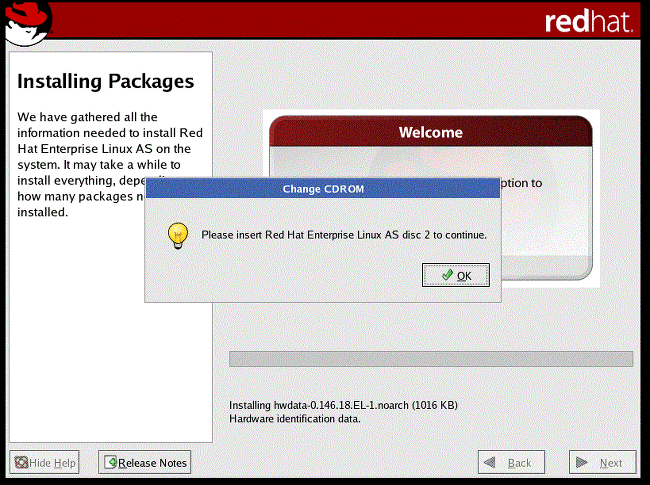Click the Change CDROM title bar
This screenshot has height=485, width=650.
pos(323,189)
